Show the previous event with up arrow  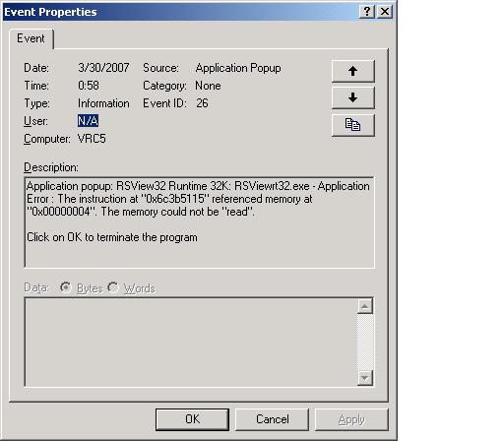(352, 71)
